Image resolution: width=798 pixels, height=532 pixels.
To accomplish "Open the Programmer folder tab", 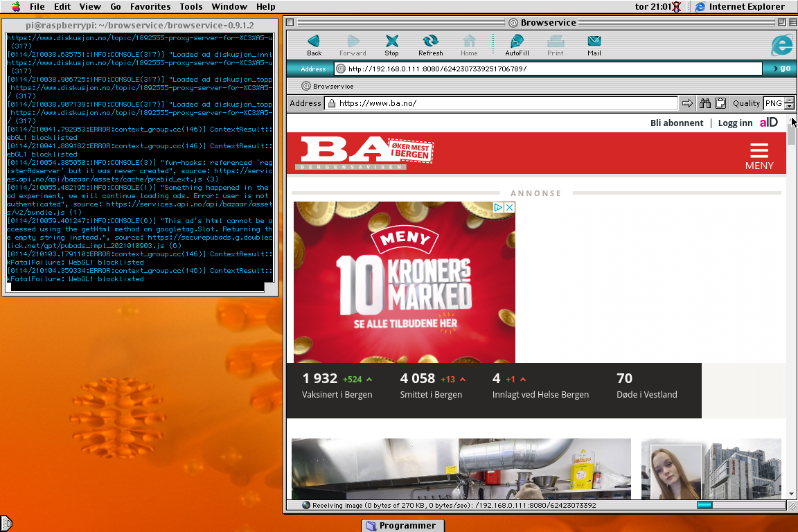I will [x=403, y=525].
